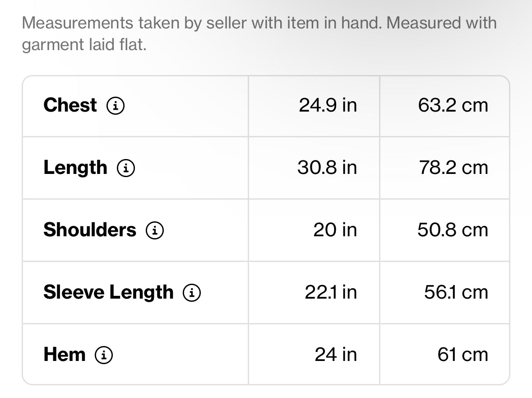Click the 56.1 cm sleeve value
This screenshot has height=398, width=532.
456,292
